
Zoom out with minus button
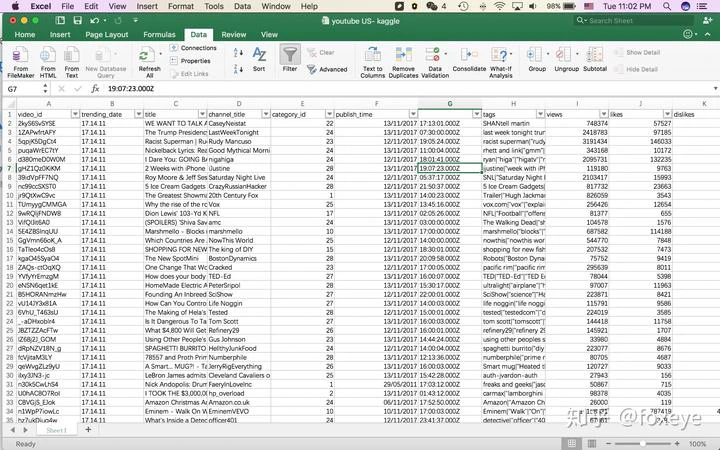(608, 444)
